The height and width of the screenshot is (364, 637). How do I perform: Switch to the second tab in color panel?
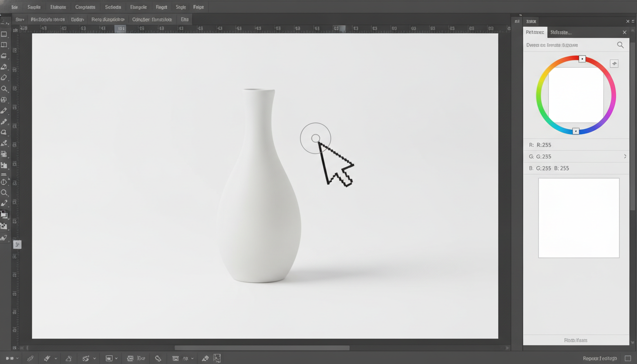pos(561,32)
